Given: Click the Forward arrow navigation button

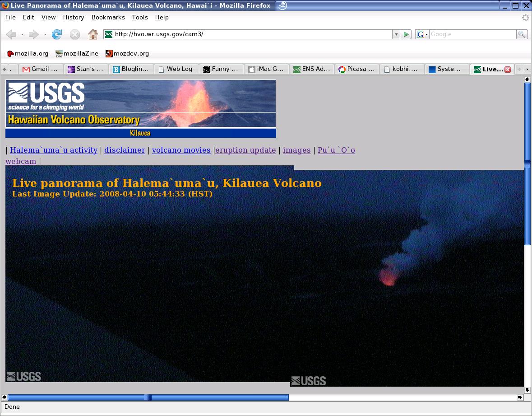Looking at the screenshot, I should [33, 34].
